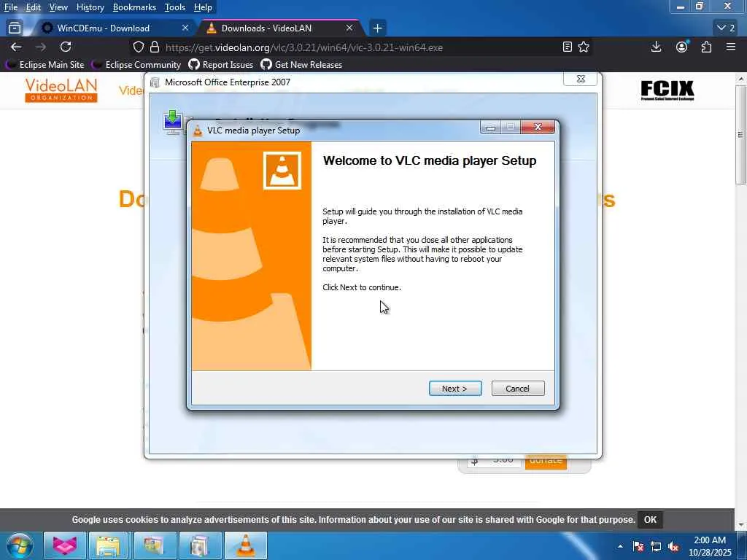This screenshot has height=560, width=747.
Task: Click the page's vertical scrollbar thumb
Action: [741, 134]
